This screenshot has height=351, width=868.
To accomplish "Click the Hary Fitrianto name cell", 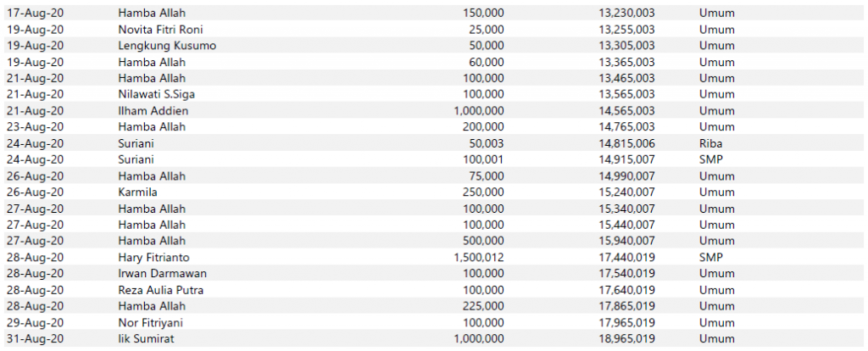I will pos(155,257).
